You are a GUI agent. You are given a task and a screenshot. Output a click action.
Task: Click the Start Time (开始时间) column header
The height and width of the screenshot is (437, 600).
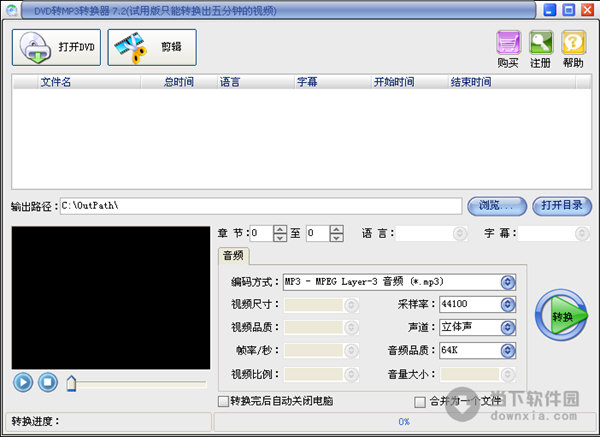click(409, 82)
